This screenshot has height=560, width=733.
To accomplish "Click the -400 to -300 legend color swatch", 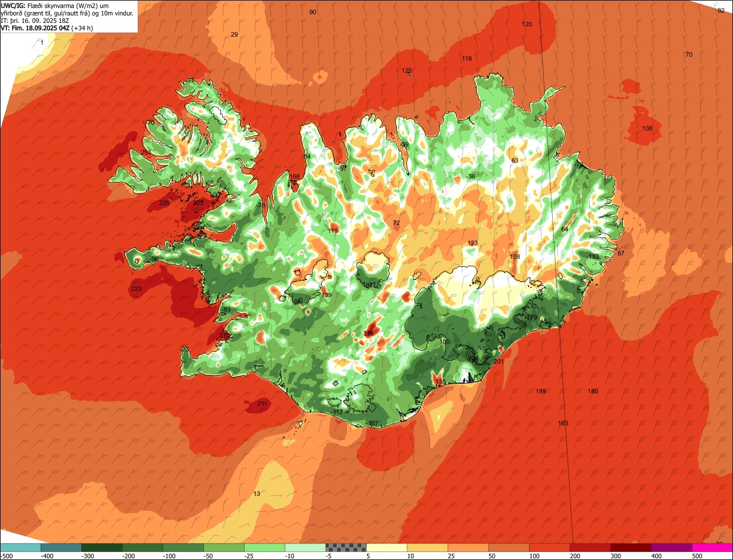I will 61,547.
